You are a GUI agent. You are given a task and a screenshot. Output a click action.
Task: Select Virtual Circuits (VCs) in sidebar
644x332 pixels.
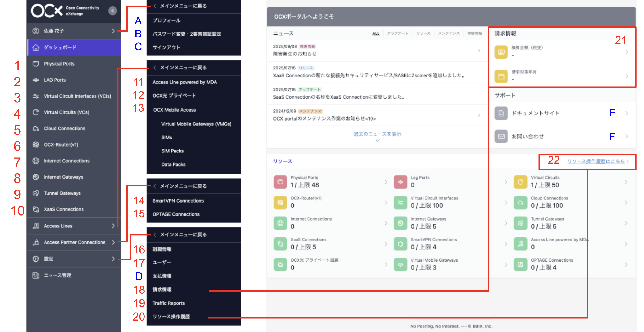66,112
